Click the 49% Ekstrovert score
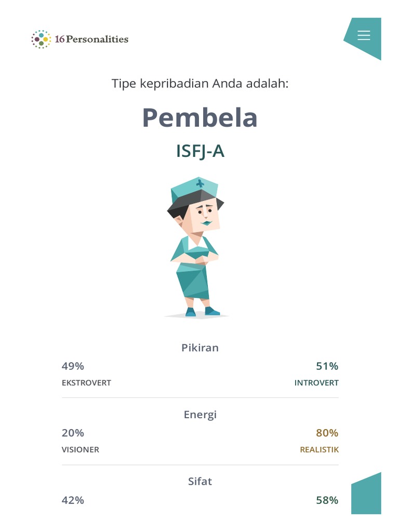Image resolution: width=399 pixels, height=532 pixels. (x=73, y=366)
